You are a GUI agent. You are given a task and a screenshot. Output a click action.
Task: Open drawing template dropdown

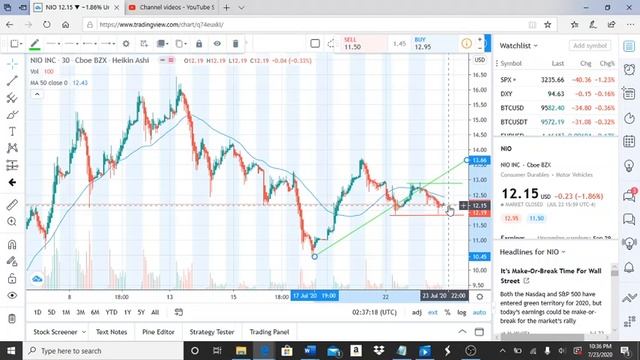[x=16, y=44]
